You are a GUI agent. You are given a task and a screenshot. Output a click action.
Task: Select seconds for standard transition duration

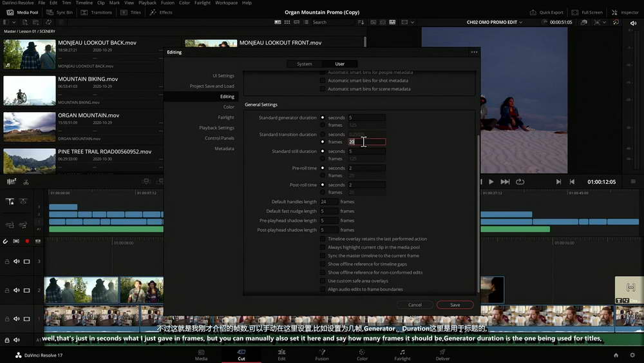(323, 134)
